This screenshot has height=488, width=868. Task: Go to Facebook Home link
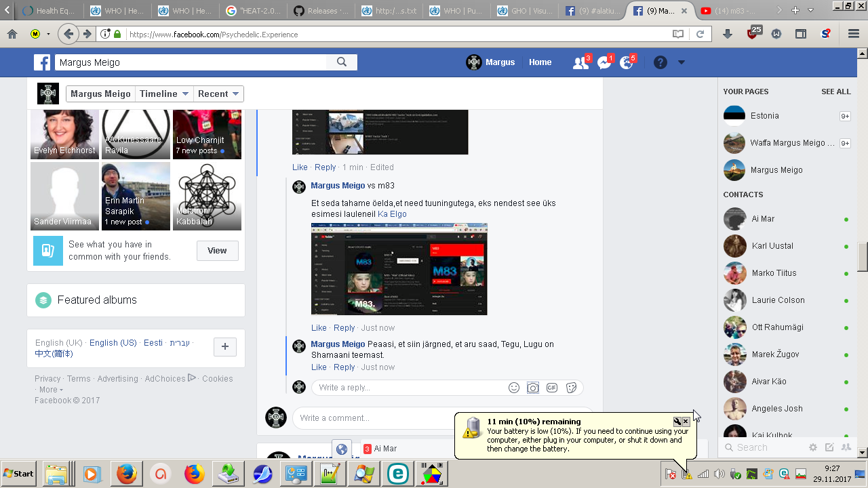tap(540, 62)
